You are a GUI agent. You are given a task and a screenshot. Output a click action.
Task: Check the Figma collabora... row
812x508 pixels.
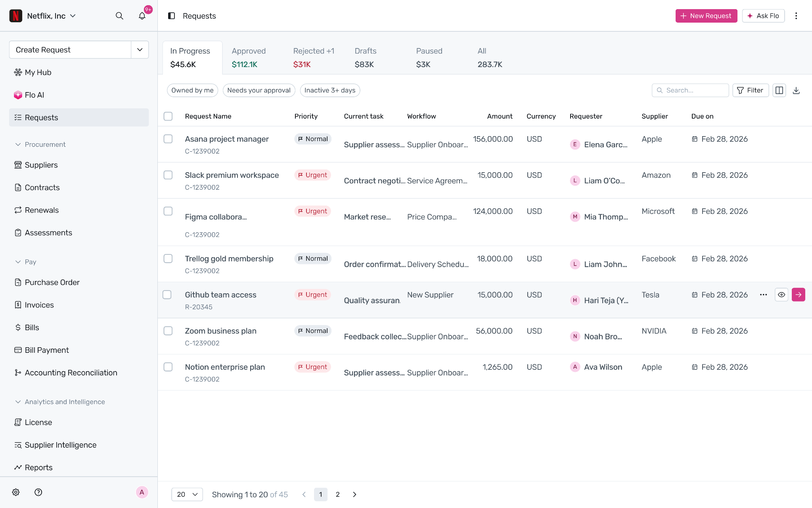tap(168, 211)
